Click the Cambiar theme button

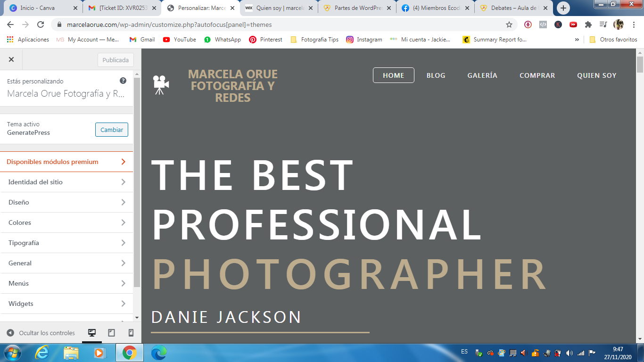(x=112, y=130)
